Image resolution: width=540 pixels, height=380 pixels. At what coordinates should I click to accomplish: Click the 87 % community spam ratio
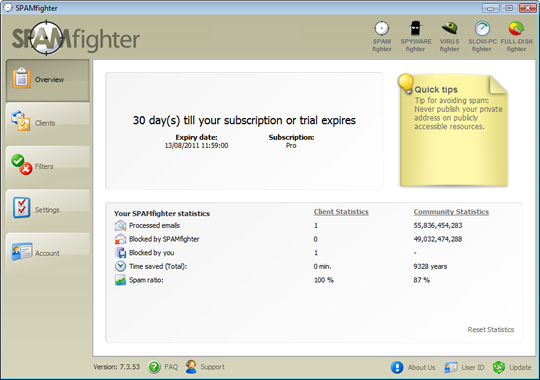click(x=422, y=280)
